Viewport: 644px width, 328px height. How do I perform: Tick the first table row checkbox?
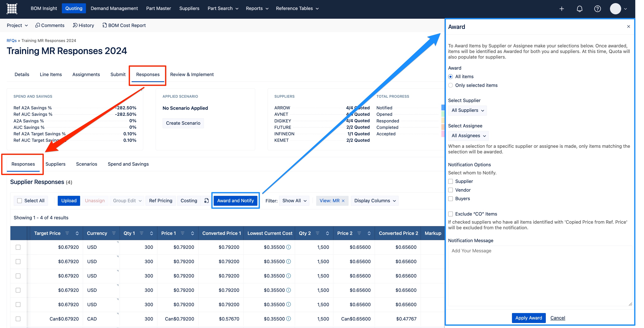[18, 247]
